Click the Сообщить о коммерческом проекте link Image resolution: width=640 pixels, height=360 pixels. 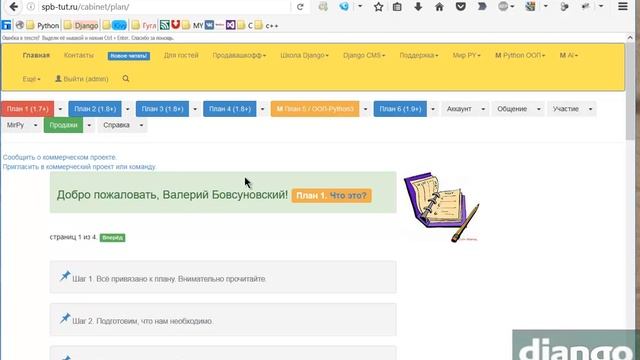click(60, 157)
